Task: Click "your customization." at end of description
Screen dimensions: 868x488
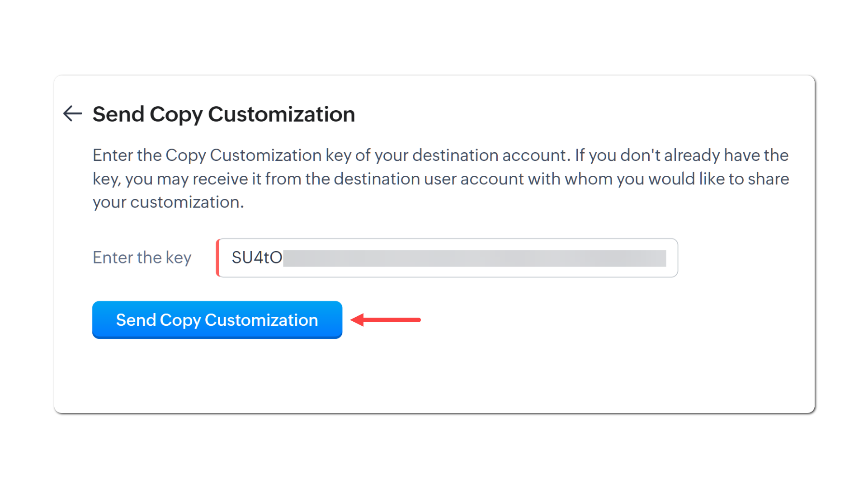Action: click(168, 202)
